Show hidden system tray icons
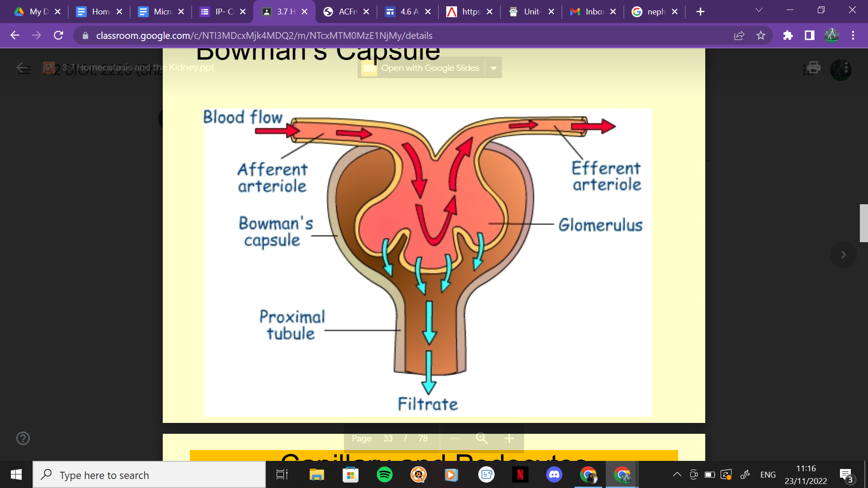 pos(677,474)
